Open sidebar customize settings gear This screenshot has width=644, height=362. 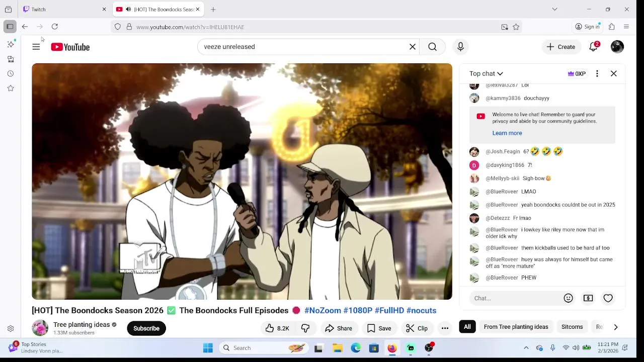[11, 329]
